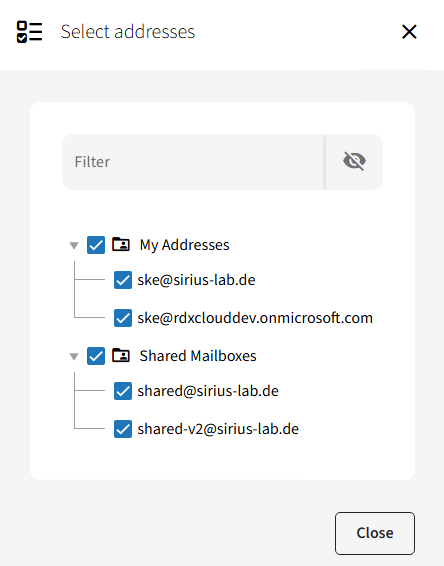Select the My Addresses label
The image size is (444, 566).
point(184,245)
